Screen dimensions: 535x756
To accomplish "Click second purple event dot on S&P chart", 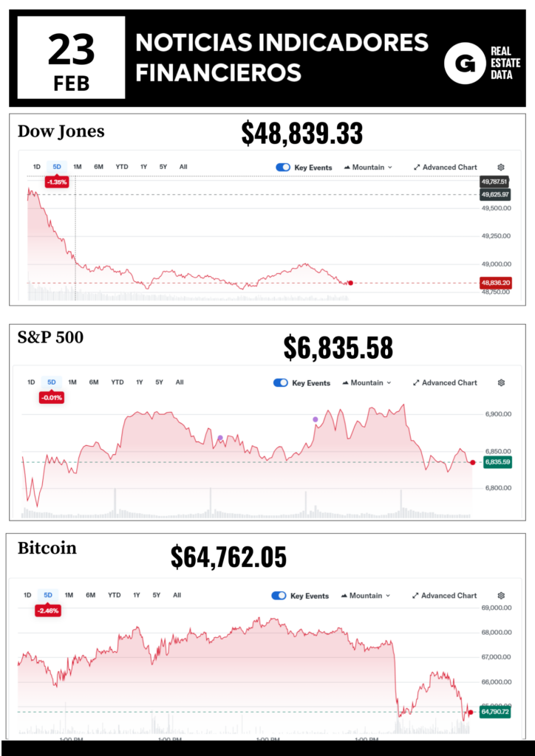I will (x=316, y=419).
